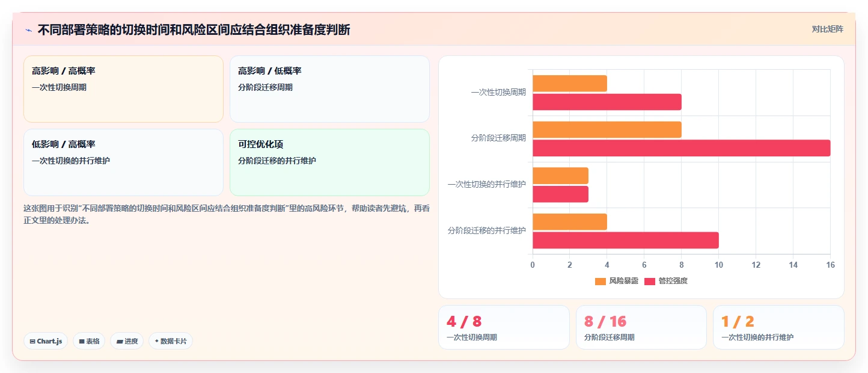The image size is (868, 373).
Task: Click 分阶段迁移的并行维护 text in the green card
Action: pos(277,161)
